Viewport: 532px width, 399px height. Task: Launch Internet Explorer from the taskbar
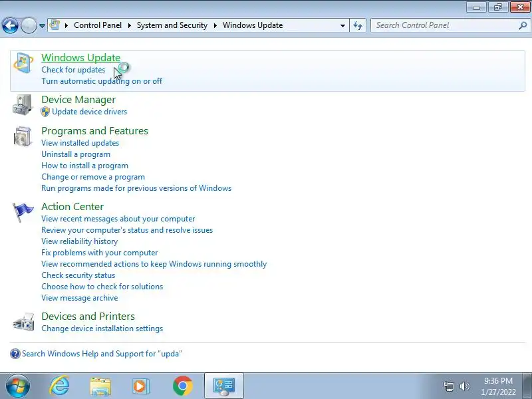pyautogui.click(x=59, y=386)
